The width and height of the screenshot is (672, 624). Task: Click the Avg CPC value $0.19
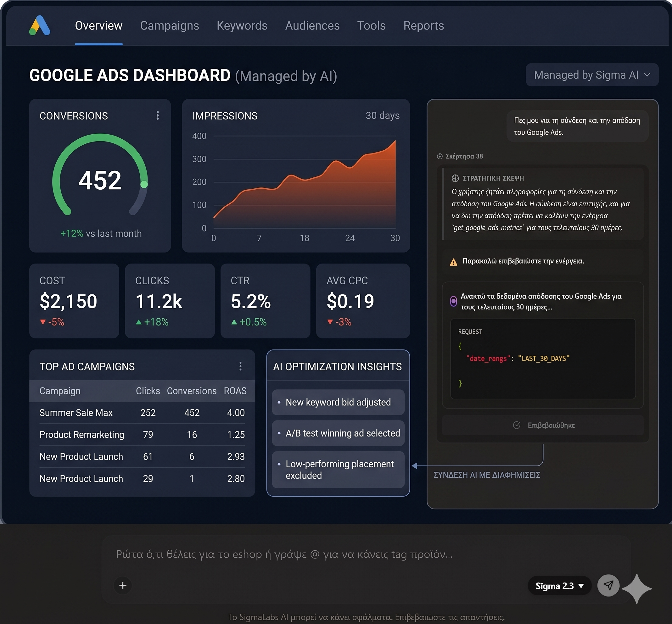tap(350, 301)
